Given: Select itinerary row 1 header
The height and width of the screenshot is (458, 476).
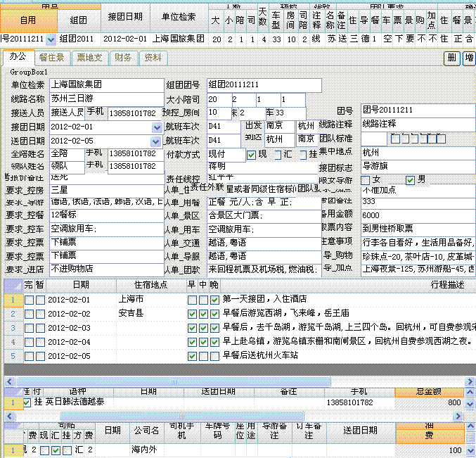Looking at the screenshot, I should click(x=13, y=300).
